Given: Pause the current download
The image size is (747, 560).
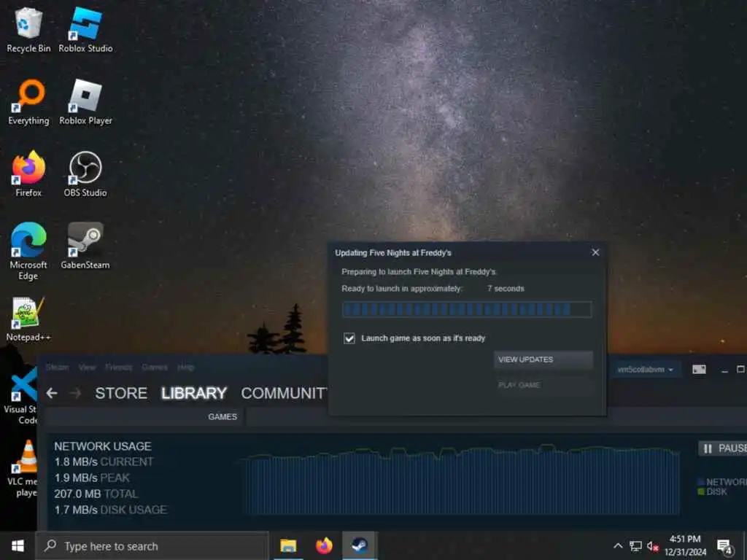Looking at the screenshot, I should pos(723,448).
